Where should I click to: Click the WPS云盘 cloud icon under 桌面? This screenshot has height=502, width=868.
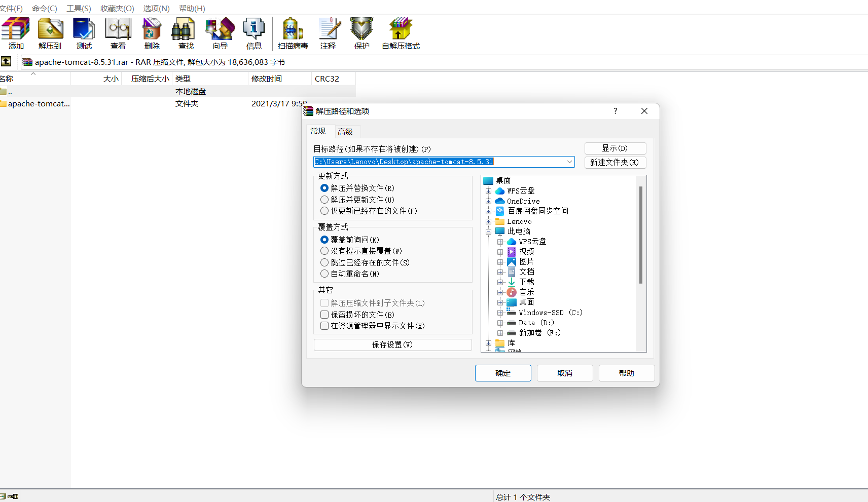[x=500, y=191]
